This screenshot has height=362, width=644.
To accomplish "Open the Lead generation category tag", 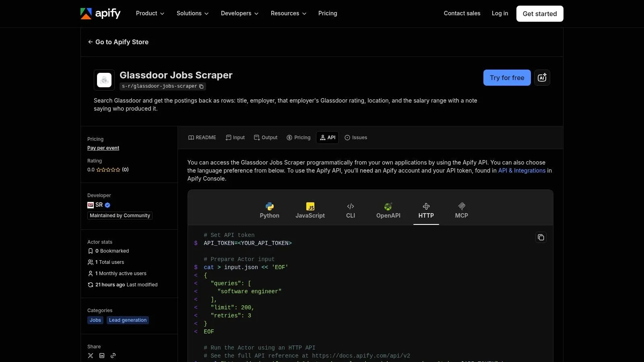I will (128, 320).
